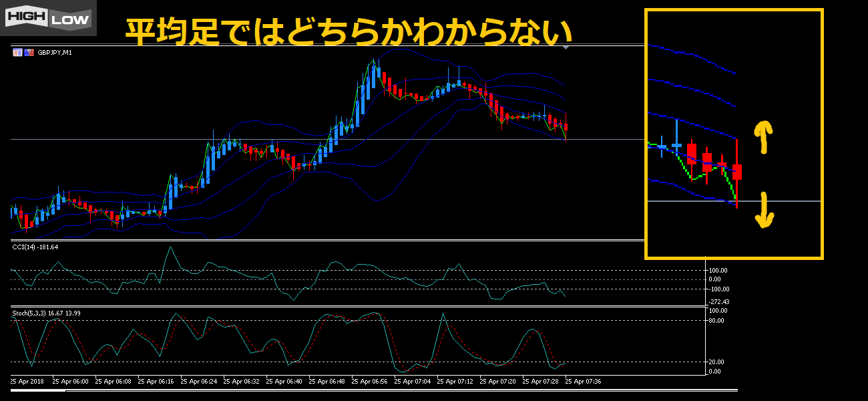The image size is (868, 401).
Task: Select the GBPJPY,M1 chart label
Action: [x=55, y=52]
